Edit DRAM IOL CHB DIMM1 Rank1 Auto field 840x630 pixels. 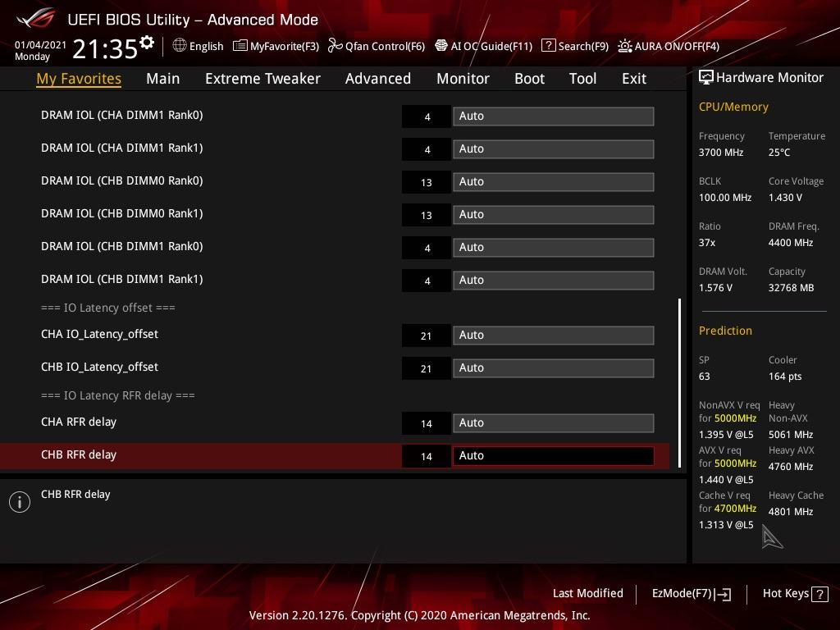[554, 281]
